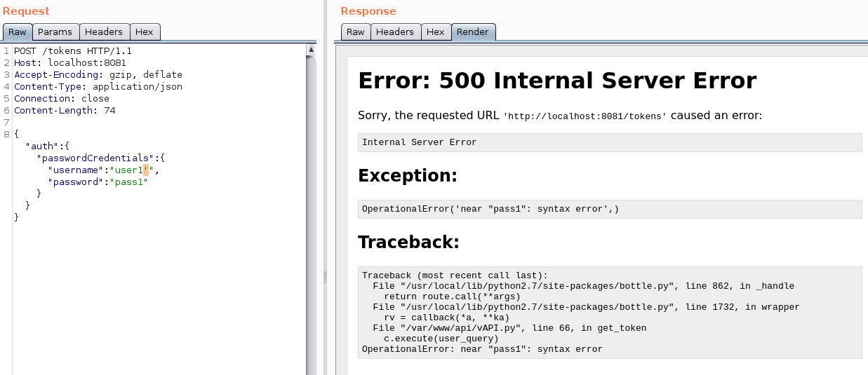Open the Response Hex tab
This screenshot has height=375, width=868.
click(x=435, y=32)
